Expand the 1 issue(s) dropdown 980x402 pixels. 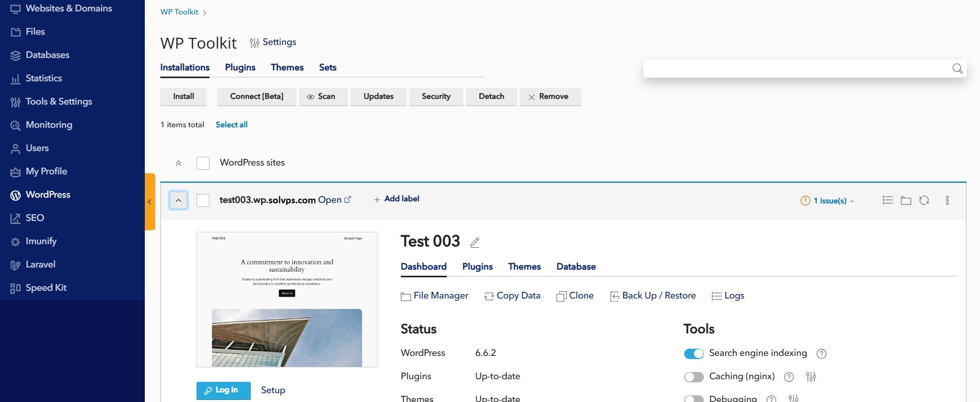827,201
